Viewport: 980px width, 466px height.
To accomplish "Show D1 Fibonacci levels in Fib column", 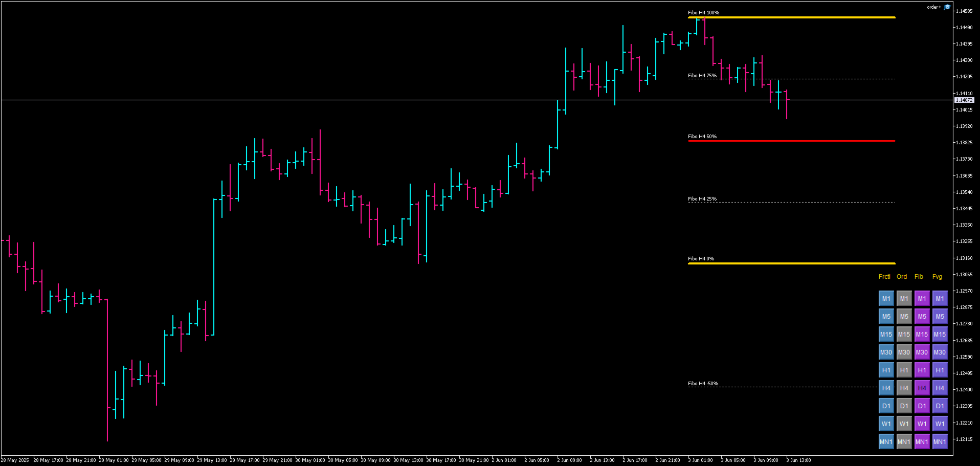I will [x=922, y=406].
